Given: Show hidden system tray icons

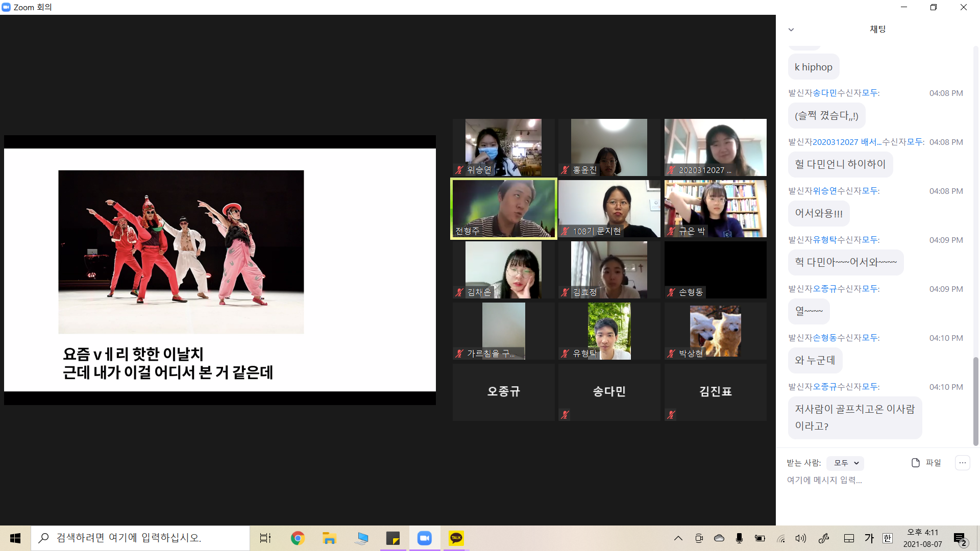Looking at the screenshot, I should pyautogui.click(x=678, y=538).
